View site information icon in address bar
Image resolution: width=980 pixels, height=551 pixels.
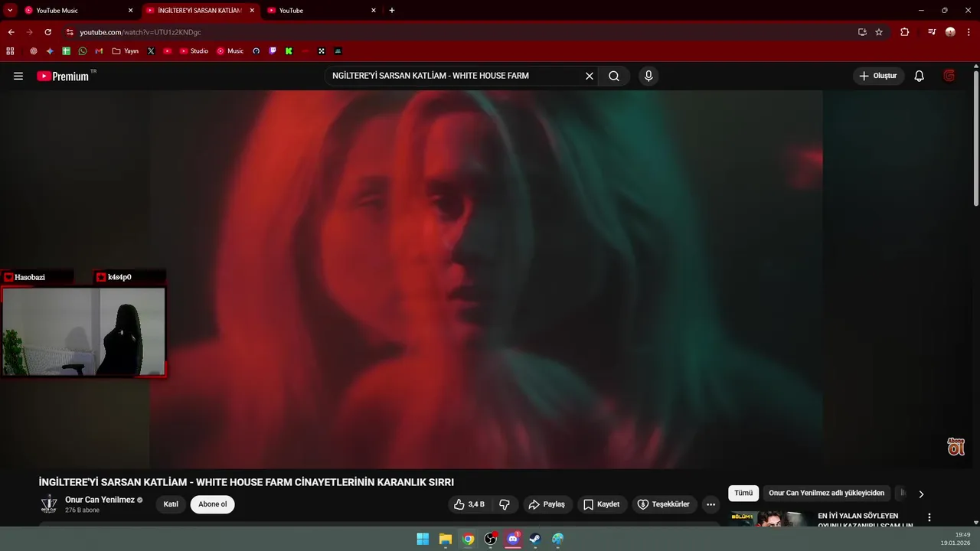click(x=70, y=32)
